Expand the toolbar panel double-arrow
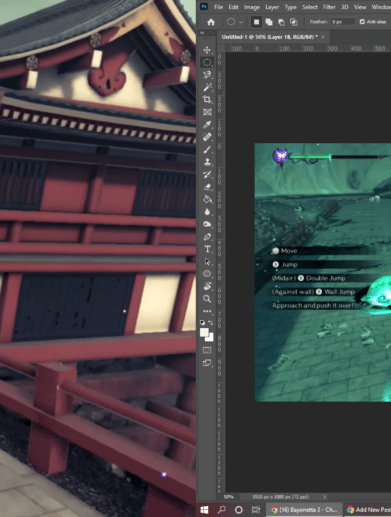The image size is (391, 517). pos(202,33)
